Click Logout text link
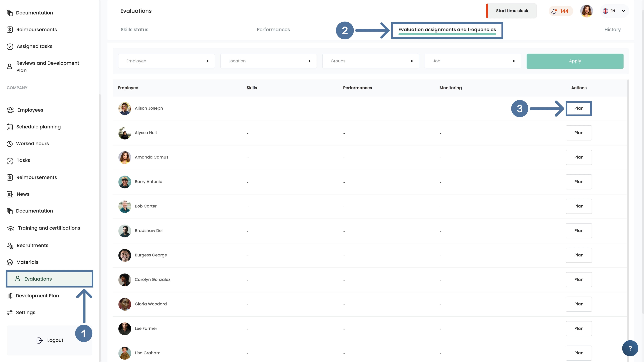This screenshot has width=644, height=362. tap(55, 340)
